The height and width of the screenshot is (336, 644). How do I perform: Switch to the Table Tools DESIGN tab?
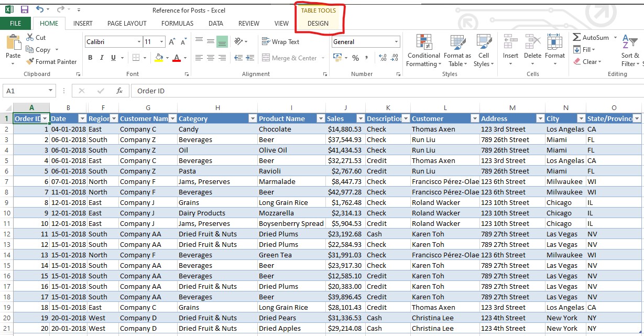point(319,23)
